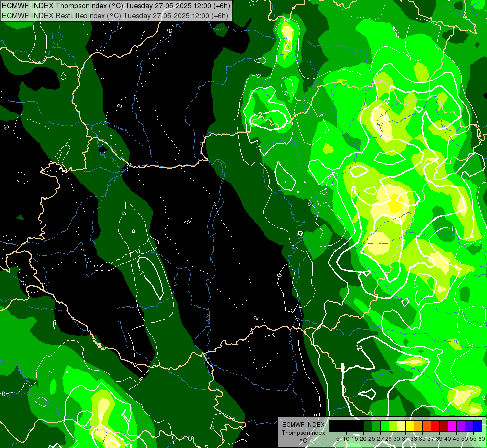Click the °C unit label in the legend

point(303,441)
